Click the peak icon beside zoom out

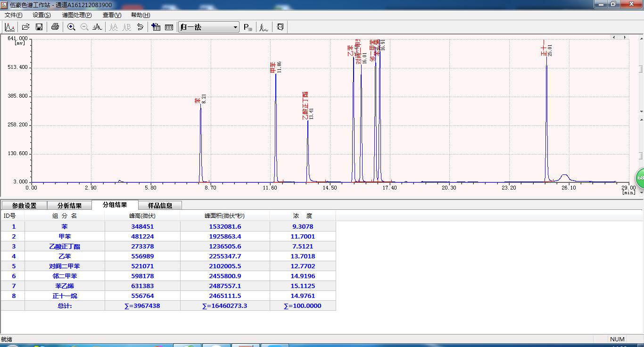pos(98,27)
